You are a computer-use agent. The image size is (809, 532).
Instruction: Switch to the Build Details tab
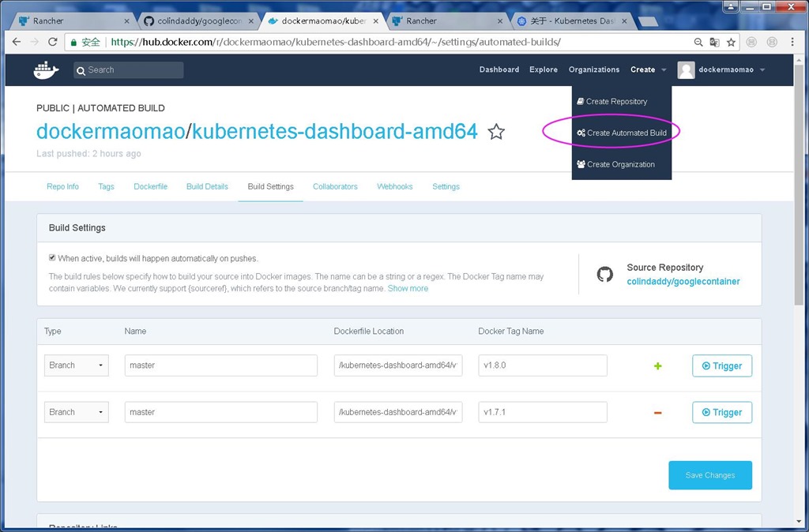[208, 186]
